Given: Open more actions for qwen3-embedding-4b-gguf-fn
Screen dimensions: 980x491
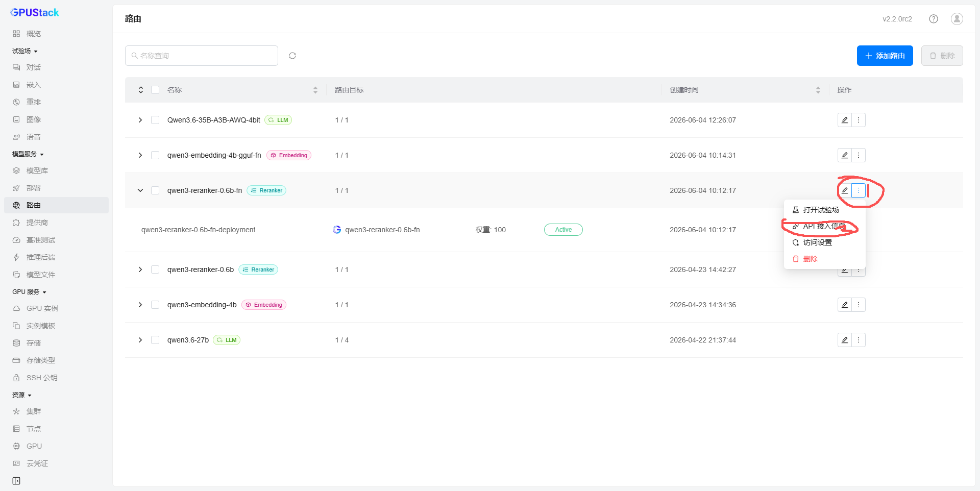Looking at the screenshot, I should click(x=859, y=155).
